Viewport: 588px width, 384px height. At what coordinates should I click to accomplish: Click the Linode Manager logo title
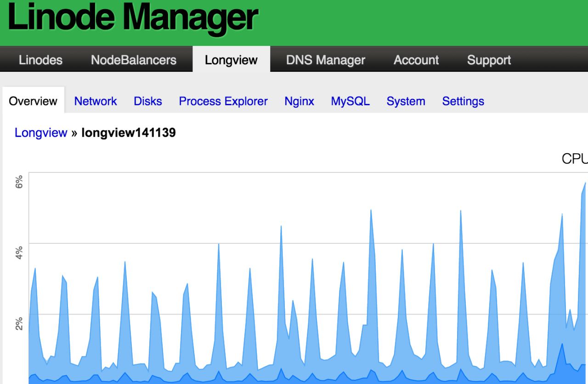coord(133,18)
